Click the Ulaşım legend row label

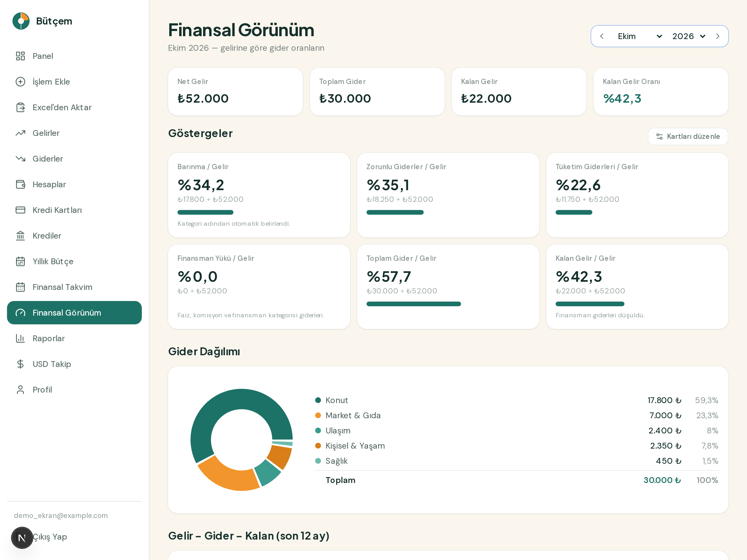(x=338, y=430)
